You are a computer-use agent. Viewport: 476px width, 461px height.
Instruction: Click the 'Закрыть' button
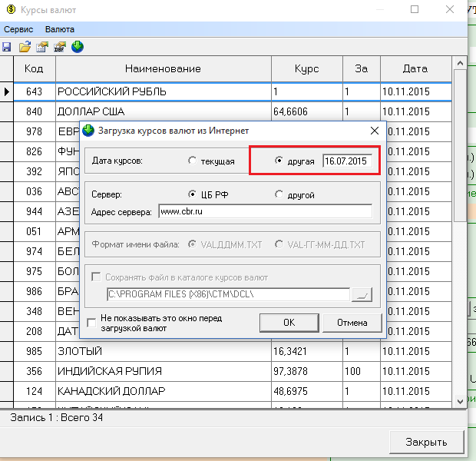pyautogui.click(x=428, y=442)
